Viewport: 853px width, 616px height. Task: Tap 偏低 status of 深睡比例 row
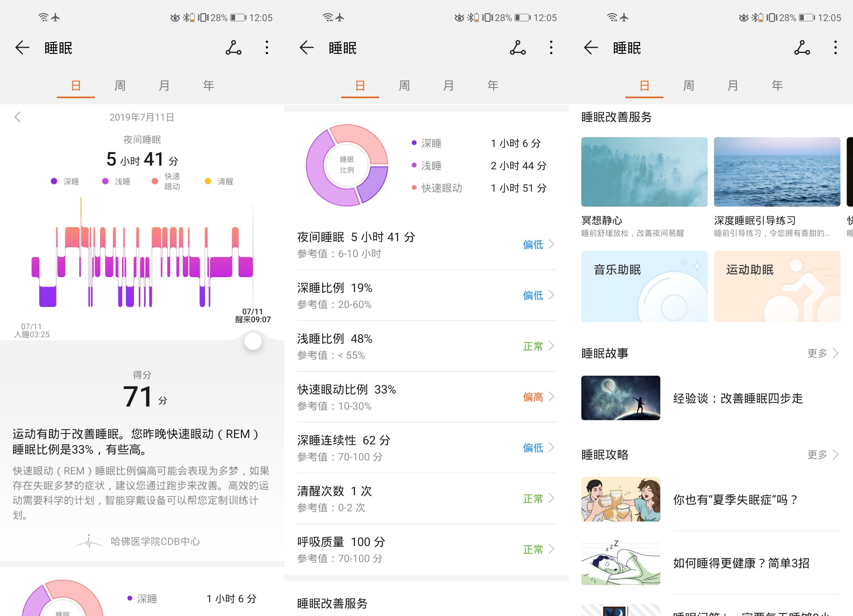click(x=533, y=295)
